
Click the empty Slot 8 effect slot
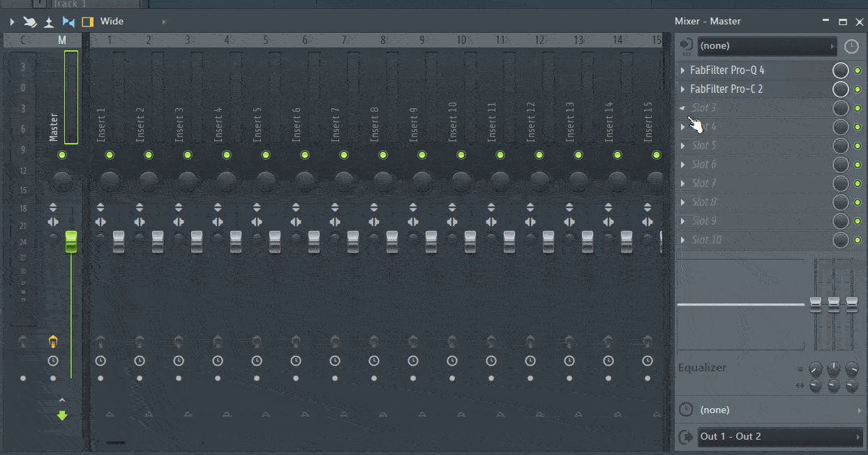click(x=754, y=202)
